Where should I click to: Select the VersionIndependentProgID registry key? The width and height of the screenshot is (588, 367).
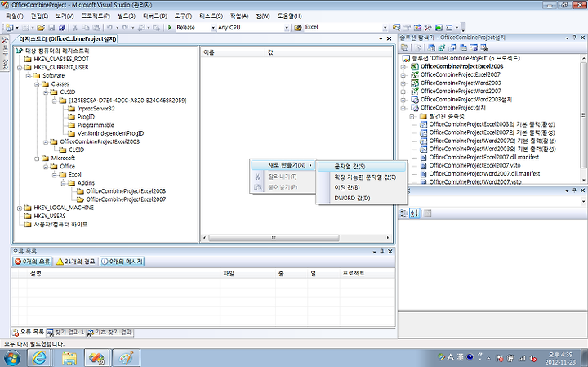pyautogui.click(x=110, y=133)
